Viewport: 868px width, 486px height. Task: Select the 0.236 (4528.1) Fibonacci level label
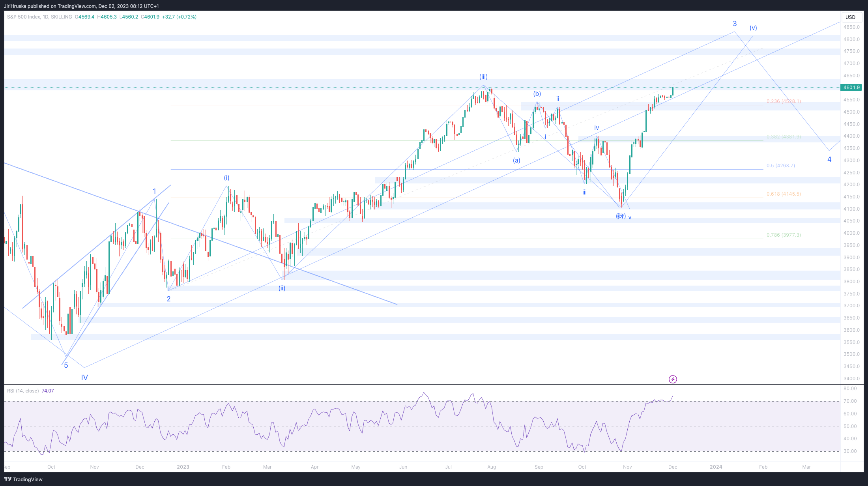[784, 101]
